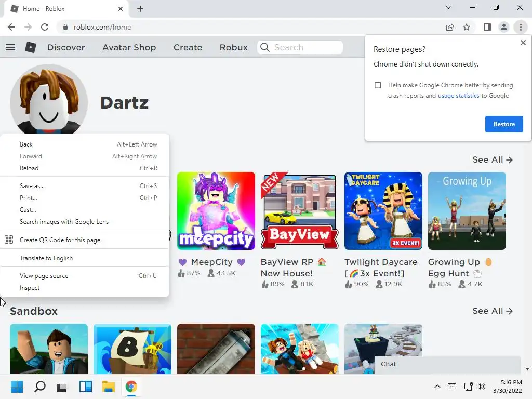The image size is (532, 399).
Task: Select Translate to English
Action: (x=85, y=258)
